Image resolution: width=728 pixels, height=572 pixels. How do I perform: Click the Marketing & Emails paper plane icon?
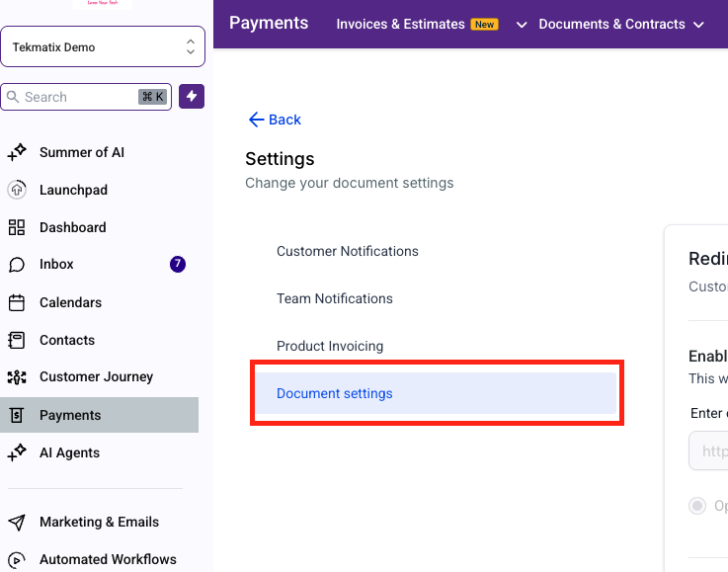click(x=17, y=523)
